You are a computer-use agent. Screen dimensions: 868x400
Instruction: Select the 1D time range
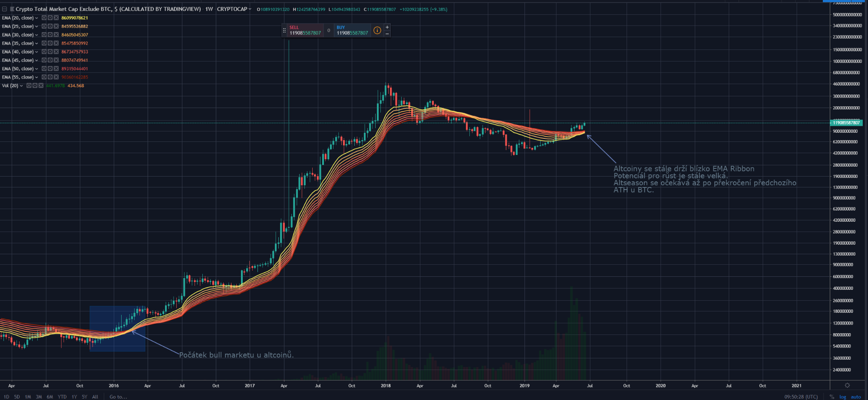pos(6,397)
